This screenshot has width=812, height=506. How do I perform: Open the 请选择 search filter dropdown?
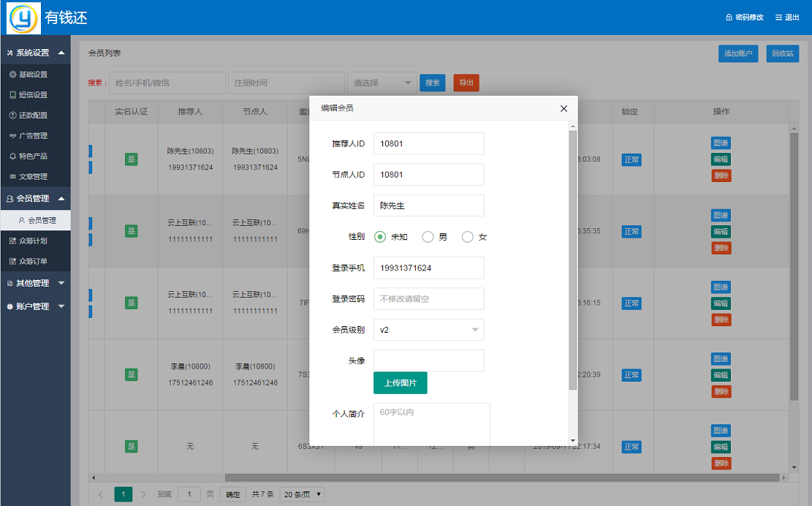coord(381,83)
